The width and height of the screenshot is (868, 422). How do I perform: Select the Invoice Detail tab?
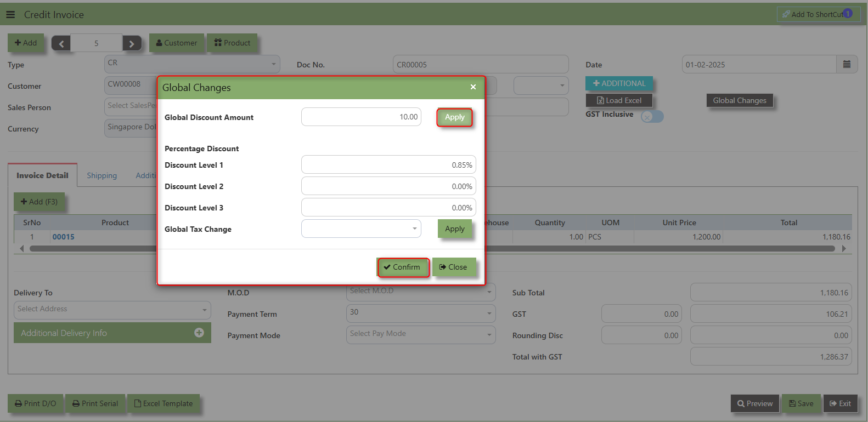(x=42, y=175)
